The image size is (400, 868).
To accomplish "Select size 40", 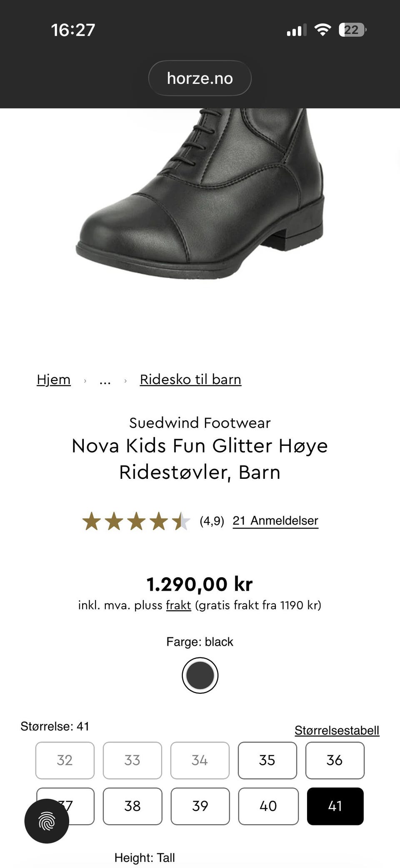I will [x=268, y=806].
